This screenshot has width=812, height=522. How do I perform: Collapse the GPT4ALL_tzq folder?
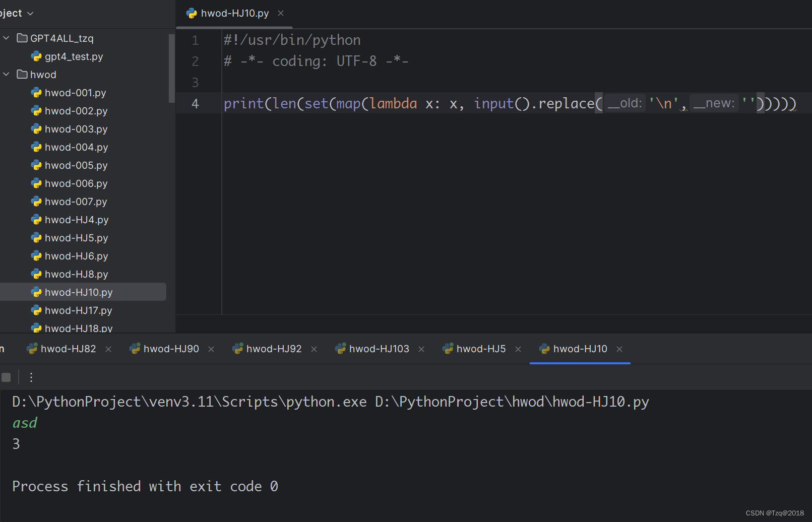tap(6, 38)
